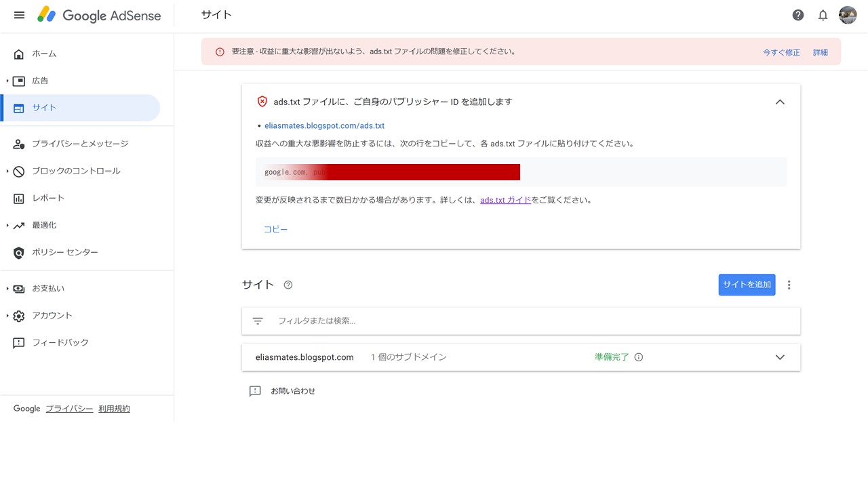Click the info icon next to 準備完了
The height and width of the screenshot is (488, 868).
click(x=638, y=357)
